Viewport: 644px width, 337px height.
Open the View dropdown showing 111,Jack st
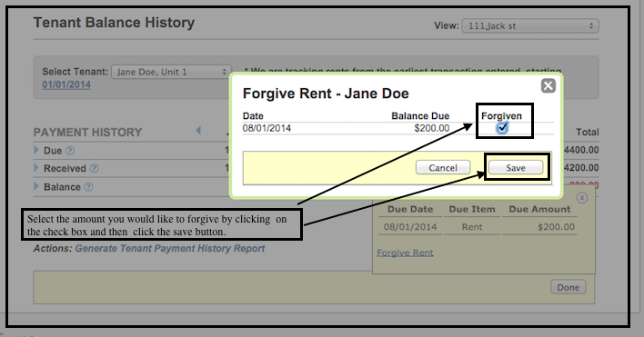pyautogui.click(x=530, y=25)
